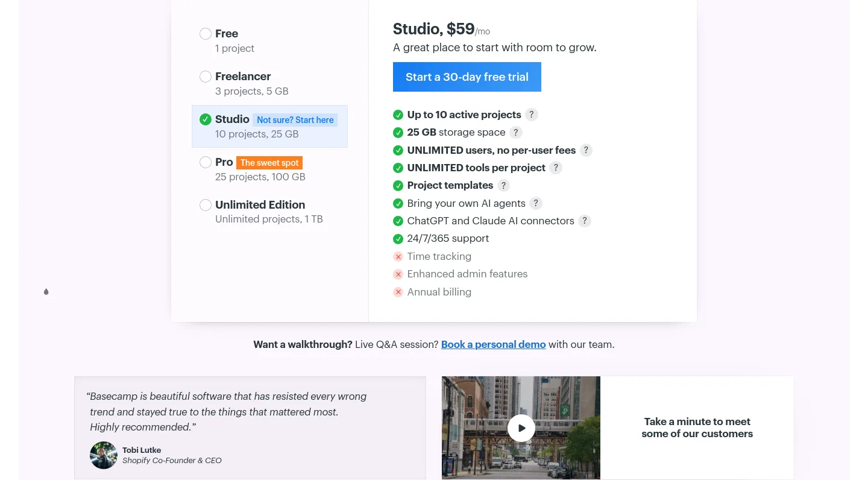Select the Free plan radio button
868x480 pixels.
[x=206, y=34]
